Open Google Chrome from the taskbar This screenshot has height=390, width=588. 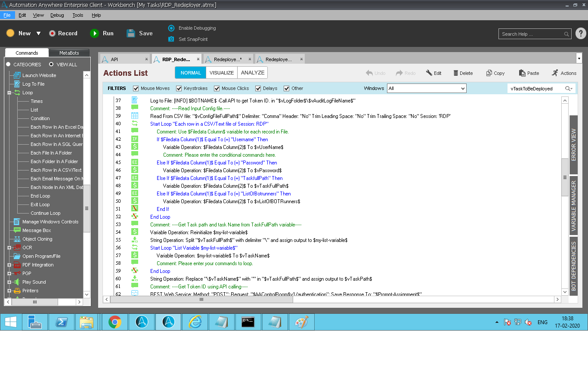115,322
